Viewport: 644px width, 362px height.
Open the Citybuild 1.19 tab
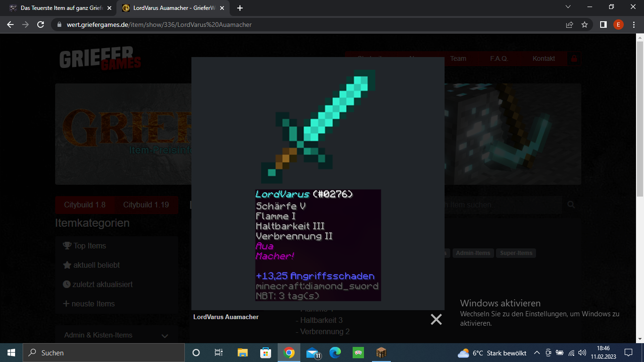146,205
